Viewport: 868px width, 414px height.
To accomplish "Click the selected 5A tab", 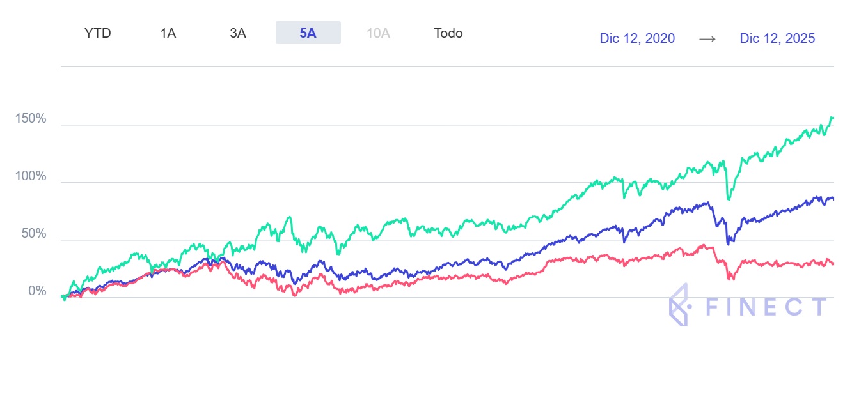I will click(x=308, y=33).
